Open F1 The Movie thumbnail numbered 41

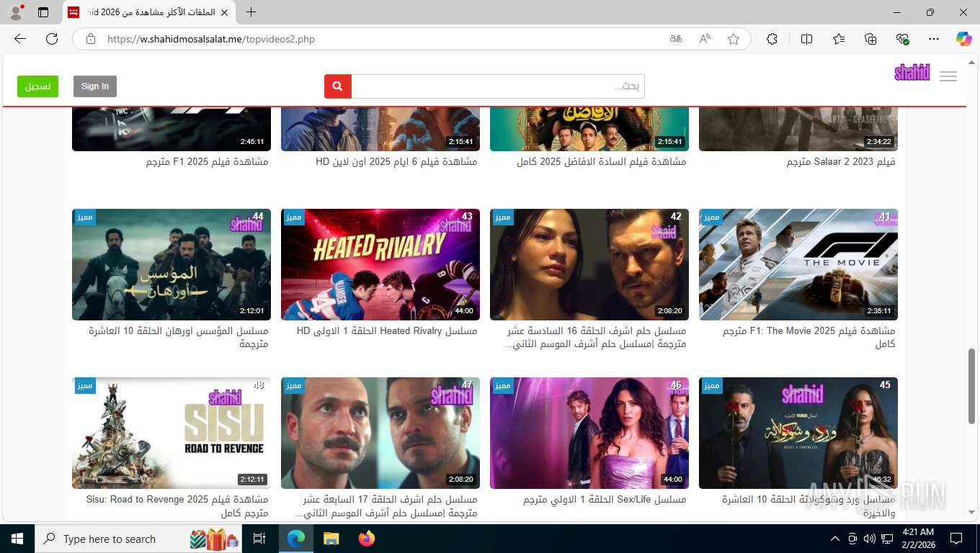coord(798,264)
